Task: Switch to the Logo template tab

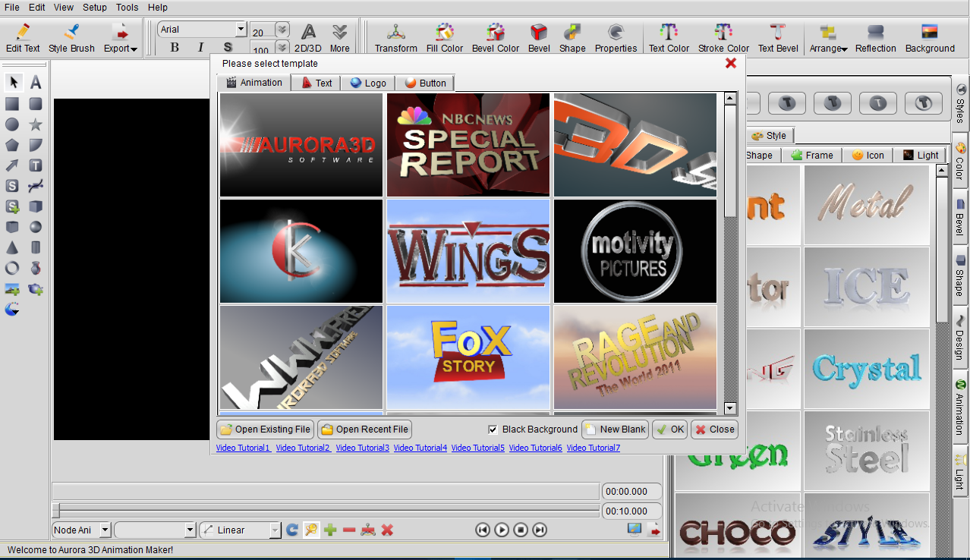Action: tap(368, 83)
